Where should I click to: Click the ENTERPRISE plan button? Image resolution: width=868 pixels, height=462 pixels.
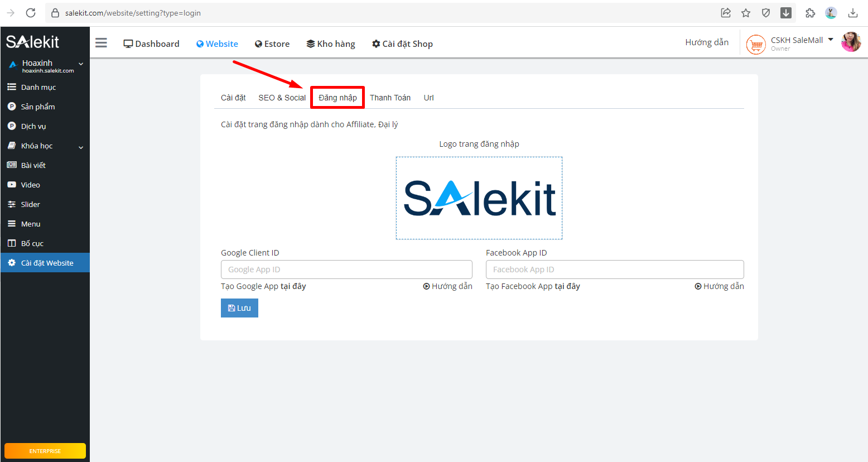[45, 451]
